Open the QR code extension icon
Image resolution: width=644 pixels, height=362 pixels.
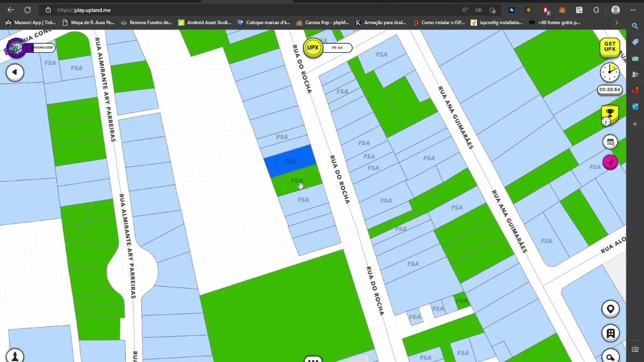coord(579,10)
